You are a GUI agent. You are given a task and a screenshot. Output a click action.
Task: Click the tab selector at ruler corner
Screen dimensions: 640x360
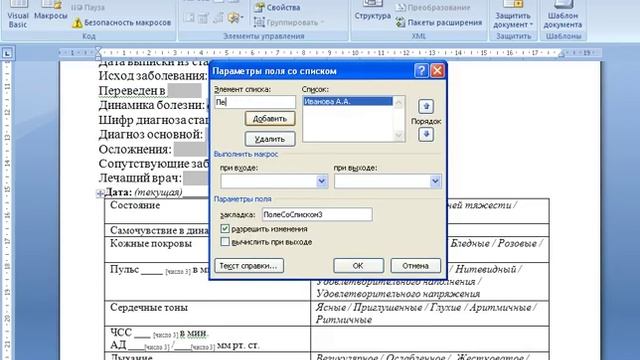pyautogui.click(x=7, y=53)
